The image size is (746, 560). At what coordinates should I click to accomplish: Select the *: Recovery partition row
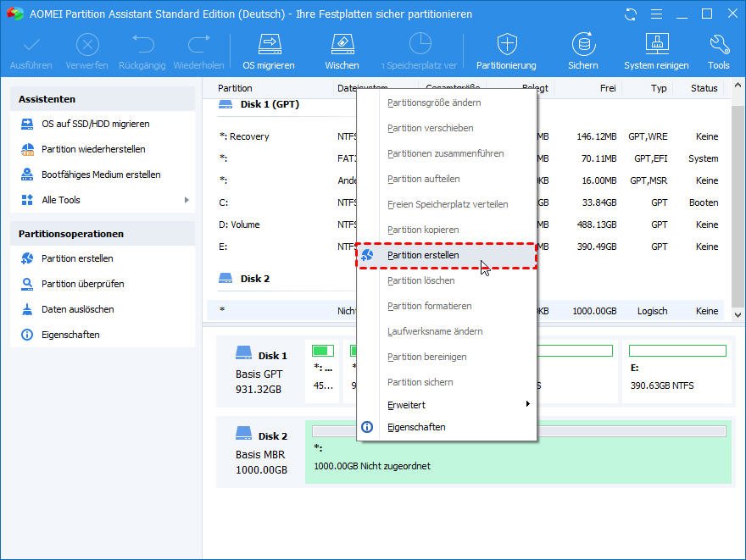point(465,136)
